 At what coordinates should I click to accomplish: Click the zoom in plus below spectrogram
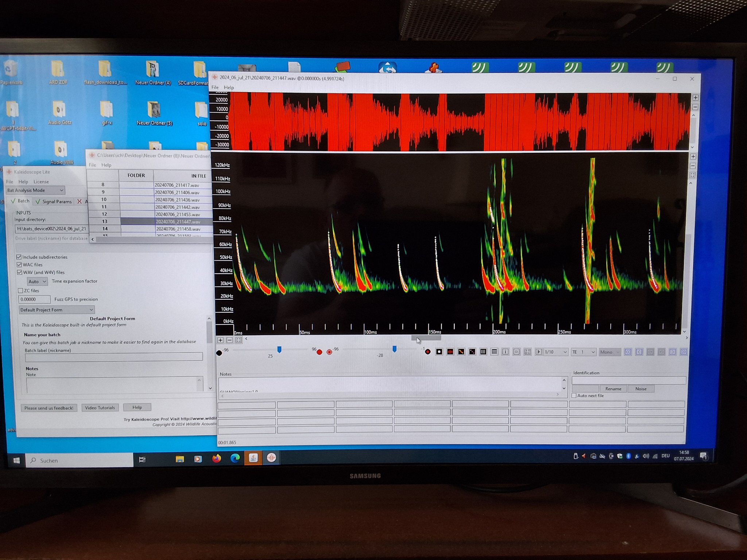tap(220, 340)
